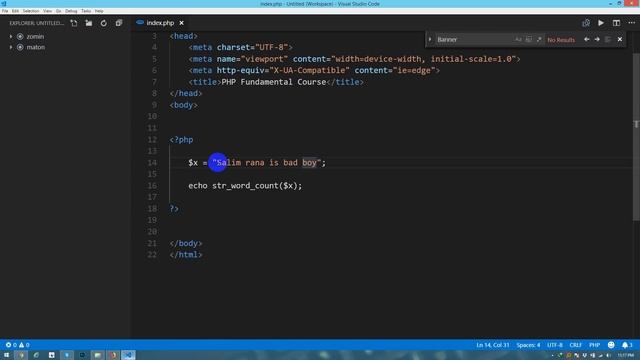Click the 'str_word_count' function name
640x360 pixels.
245,186
